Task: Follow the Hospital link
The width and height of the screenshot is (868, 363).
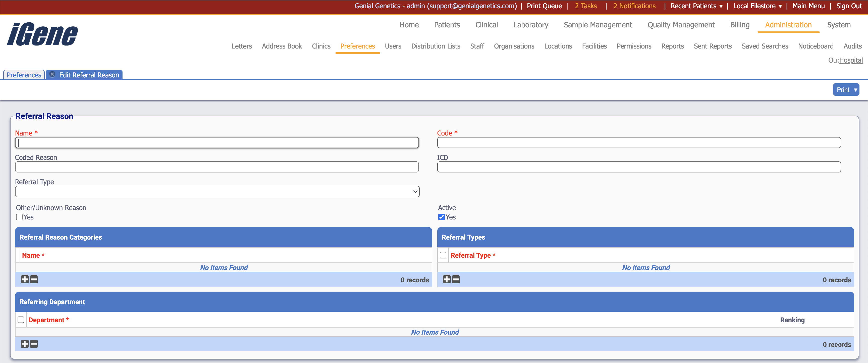Action: [851, 60]
